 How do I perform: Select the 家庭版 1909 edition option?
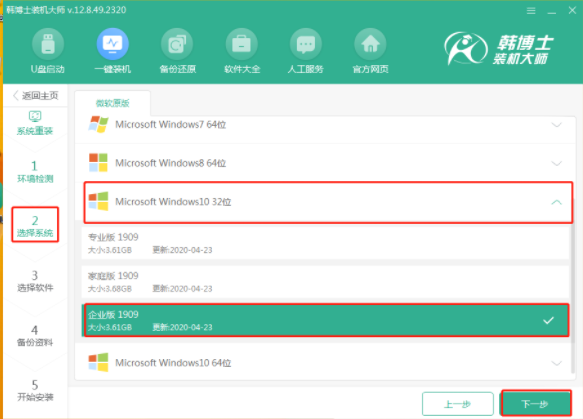[x=325, y=281]
